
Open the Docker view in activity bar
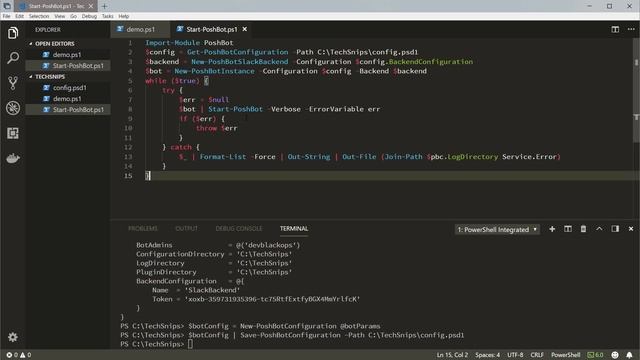(x=13, y=158)
